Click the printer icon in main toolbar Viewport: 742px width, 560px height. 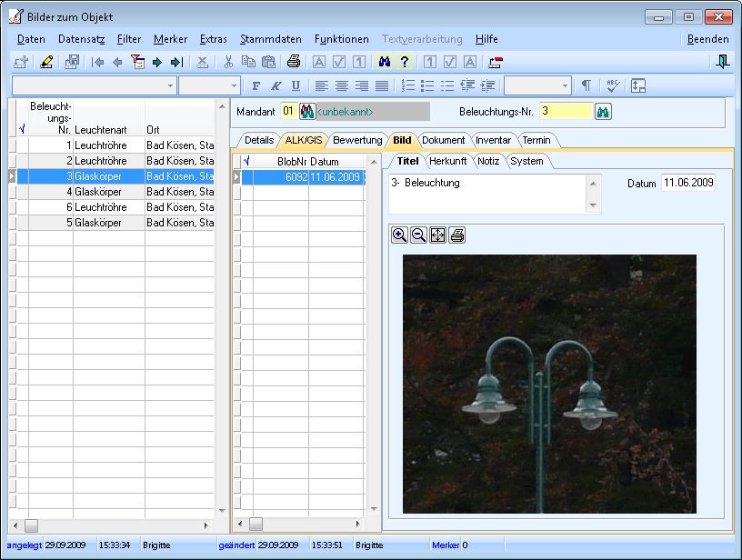pos(294,62)
